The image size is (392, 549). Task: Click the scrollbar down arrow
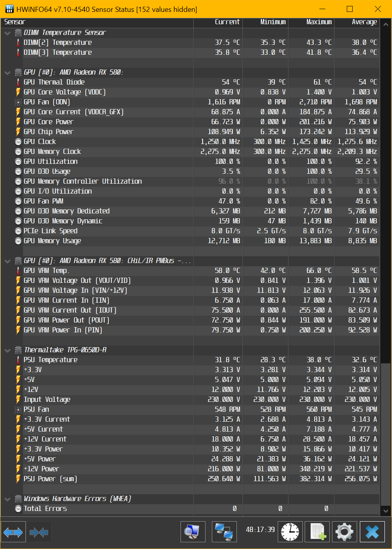(386, 511)
